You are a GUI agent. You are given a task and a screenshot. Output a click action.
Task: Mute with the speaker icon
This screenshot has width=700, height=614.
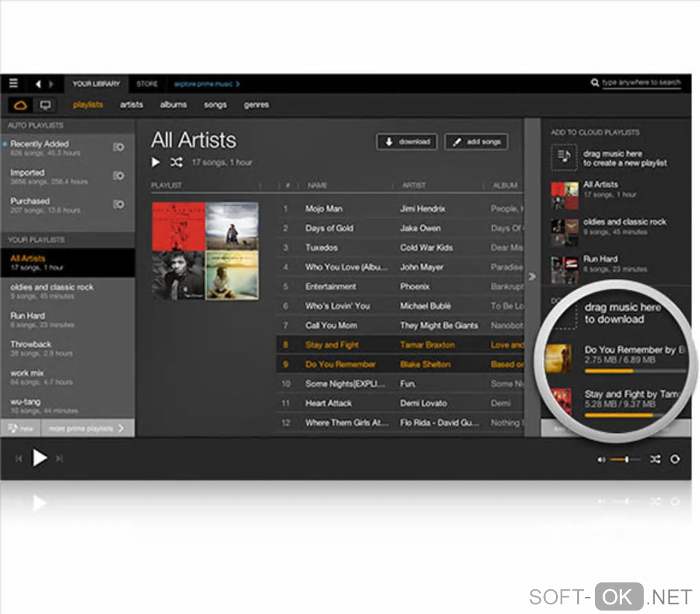[601, 459]
